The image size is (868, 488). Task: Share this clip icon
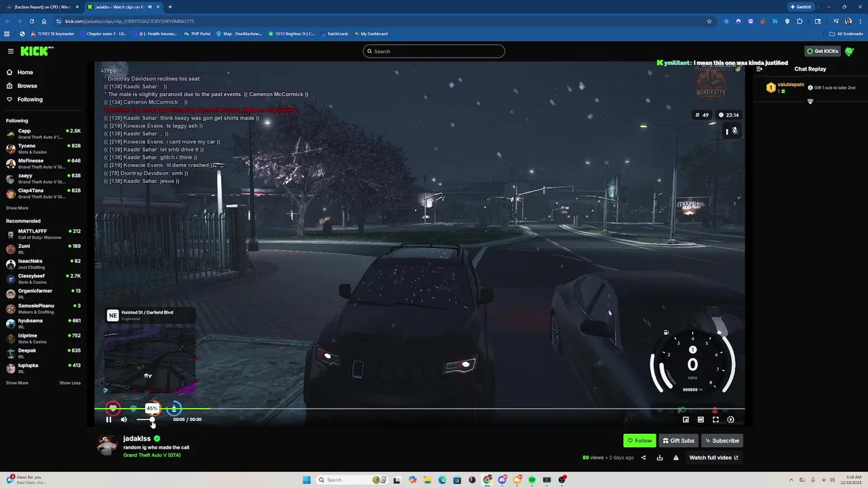click(644, 457)
